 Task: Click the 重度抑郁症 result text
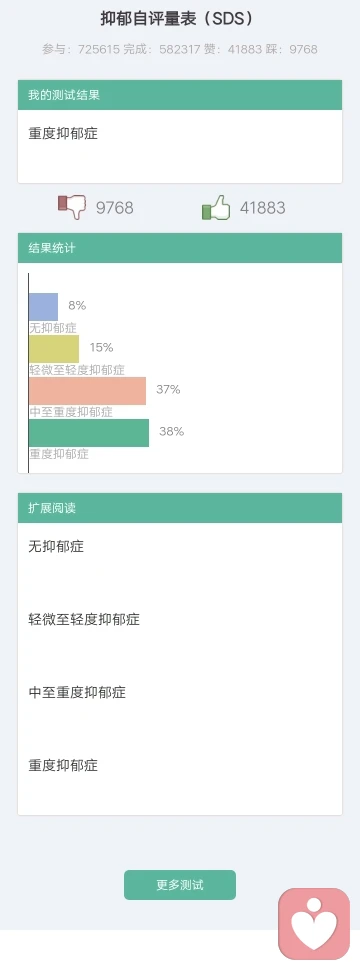click(63, 133)
